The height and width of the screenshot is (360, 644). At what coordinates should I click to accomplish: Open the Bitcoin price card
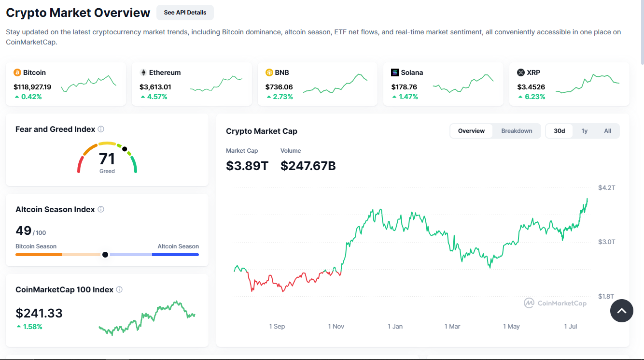coord(66,84)
